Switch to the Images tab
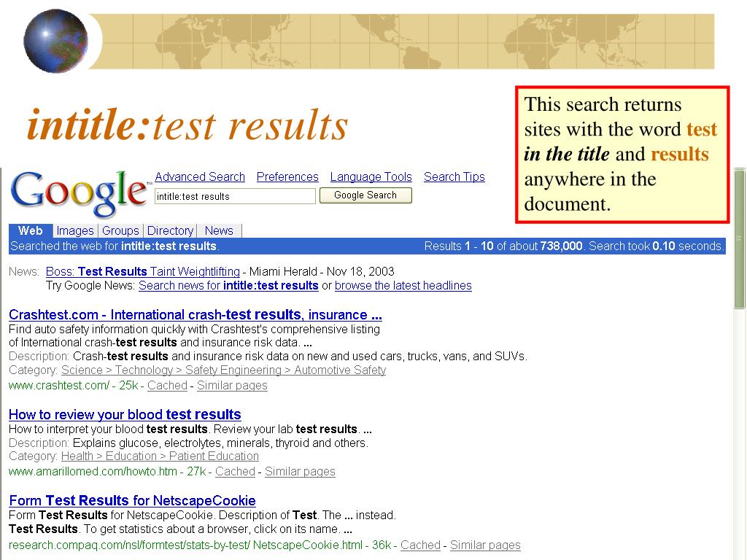The height and width of the screenshot is (560, 747). (75, 230)
